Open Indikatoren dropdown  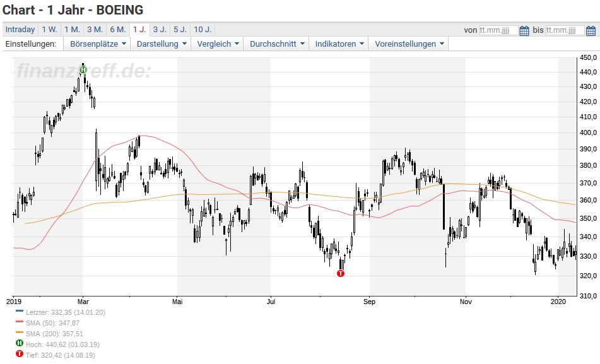point(339,44)
